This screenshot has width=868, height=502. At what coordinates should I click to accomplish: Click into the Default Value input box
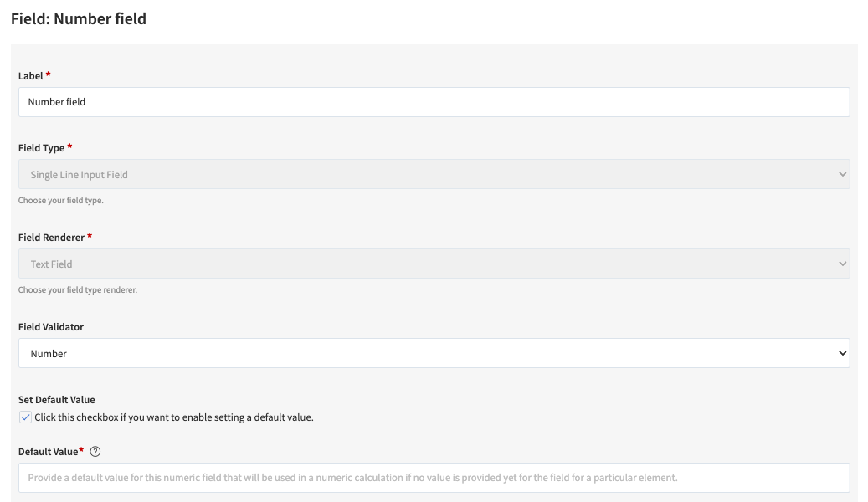tap(434, 478)
